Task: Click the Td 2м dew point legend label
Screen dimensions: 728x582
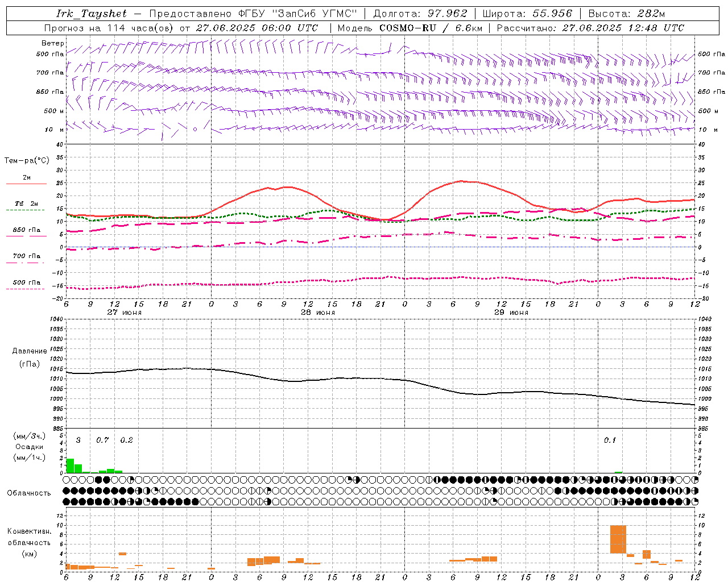Action: click(x=27, y=203)
